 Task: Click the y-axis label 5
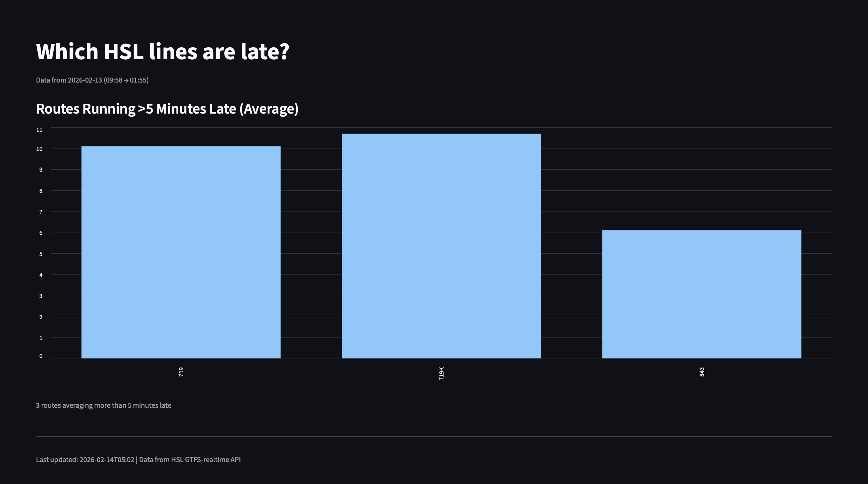click(41, 254)
